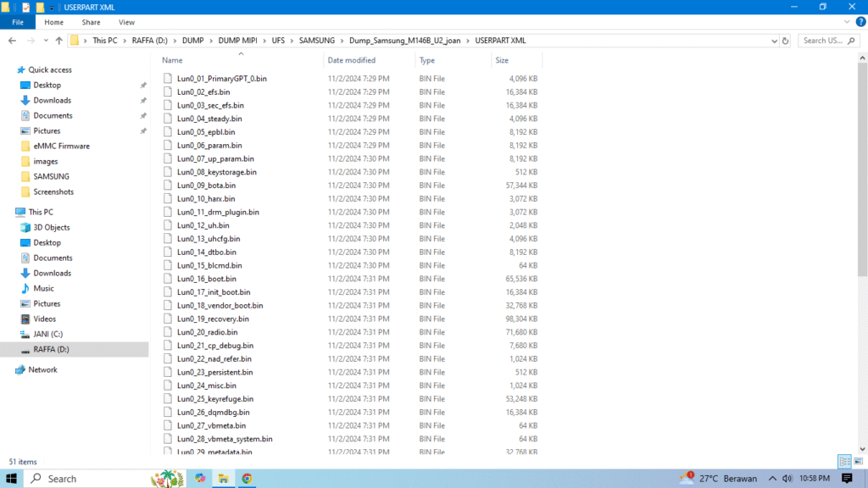Expand the ribbon using chevron
The height and width of the screenshot is (488, 868).
(x=847, y=22)
